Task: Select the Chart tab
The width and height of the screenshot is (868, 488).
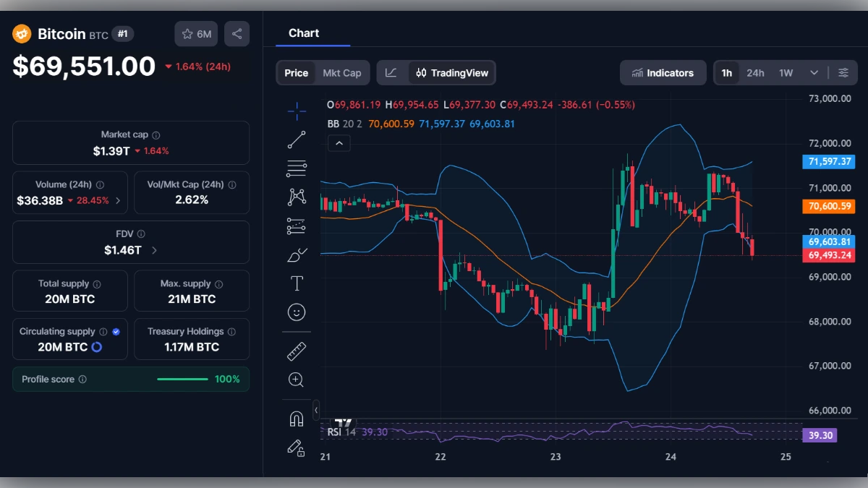Action: coord(304,33)
